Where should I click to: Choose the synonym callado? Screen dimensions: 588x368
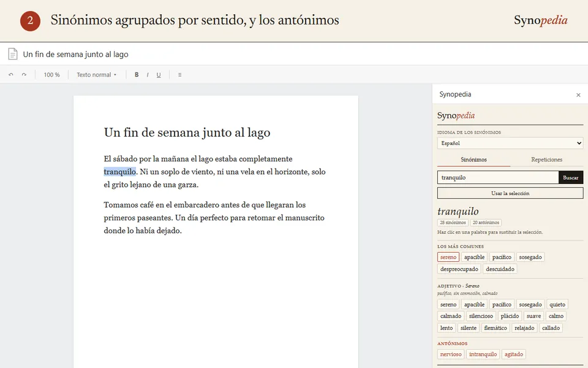[551, 328]
